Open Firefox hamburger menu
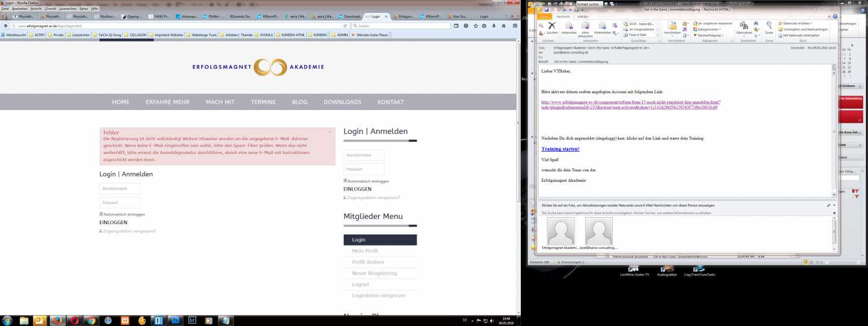The width and height of the screenshot is (868, 326). click(514, 26)
